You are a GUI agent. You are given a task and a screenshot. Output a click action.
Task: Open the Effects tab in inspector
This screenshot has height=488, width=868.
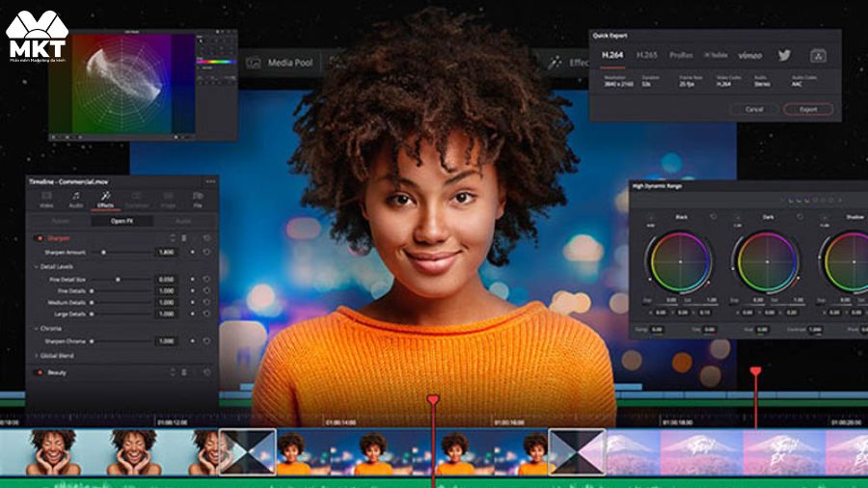click(x=105, y=200)
